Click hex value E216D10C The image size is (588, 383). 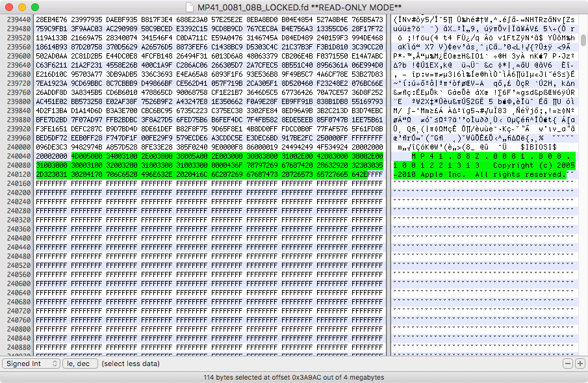tap(51, 74)
